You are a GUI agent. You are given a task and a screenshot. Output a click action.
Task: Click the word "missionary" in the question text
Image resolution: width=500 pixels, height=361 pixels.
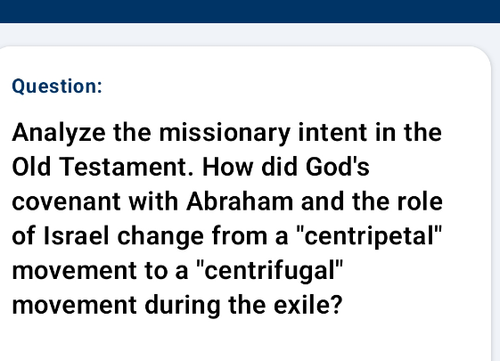click(x=224, y=133)
